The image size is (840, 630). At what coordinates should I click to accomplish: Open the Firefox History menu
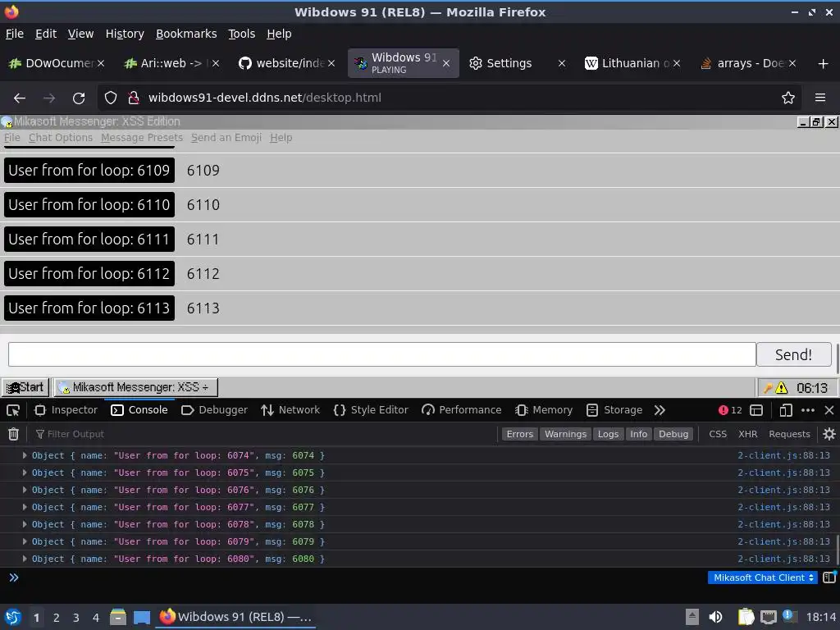tap(125, 34)
